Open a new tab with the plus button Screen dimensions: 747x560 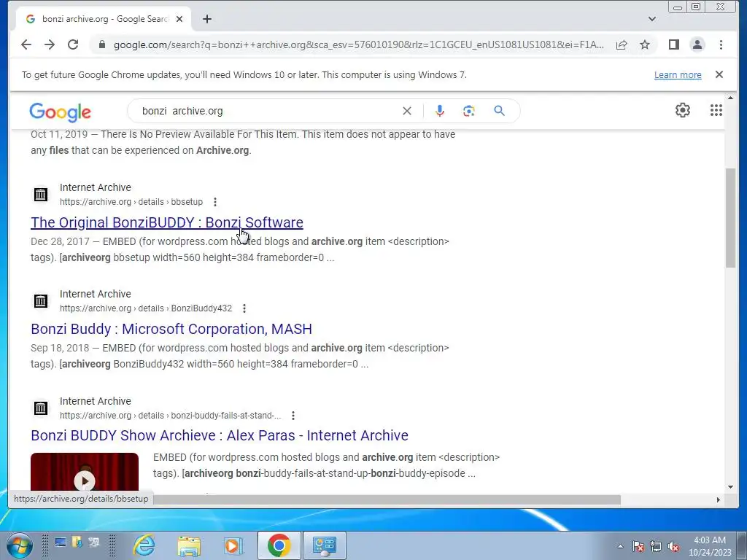(206, 19)
